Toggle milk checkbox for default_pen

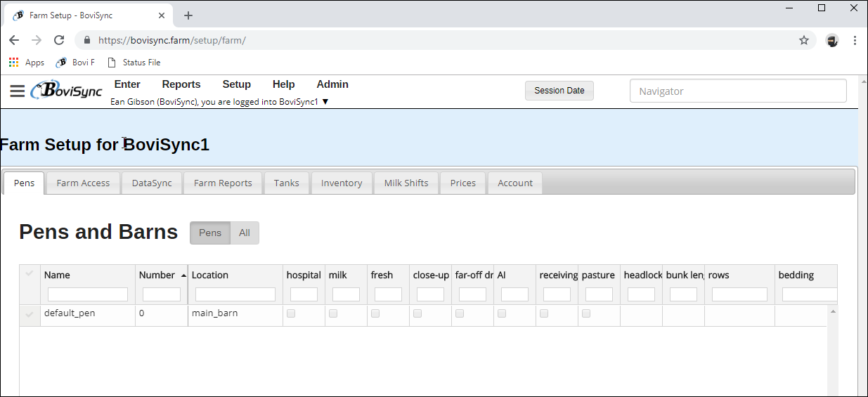click(x=333, y=313)
